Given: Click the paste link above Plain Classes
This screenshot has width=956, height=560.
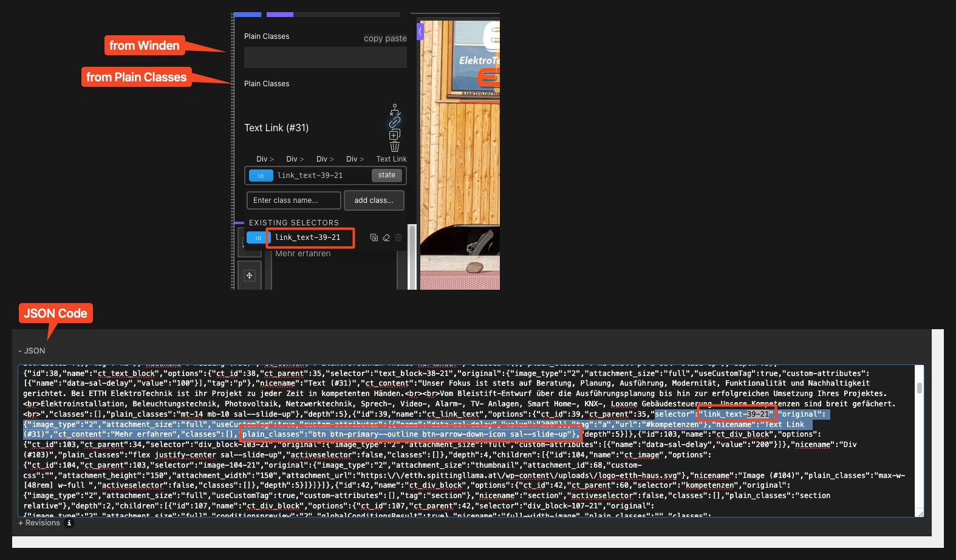Looking at the screenshot, I should point(396,38).
